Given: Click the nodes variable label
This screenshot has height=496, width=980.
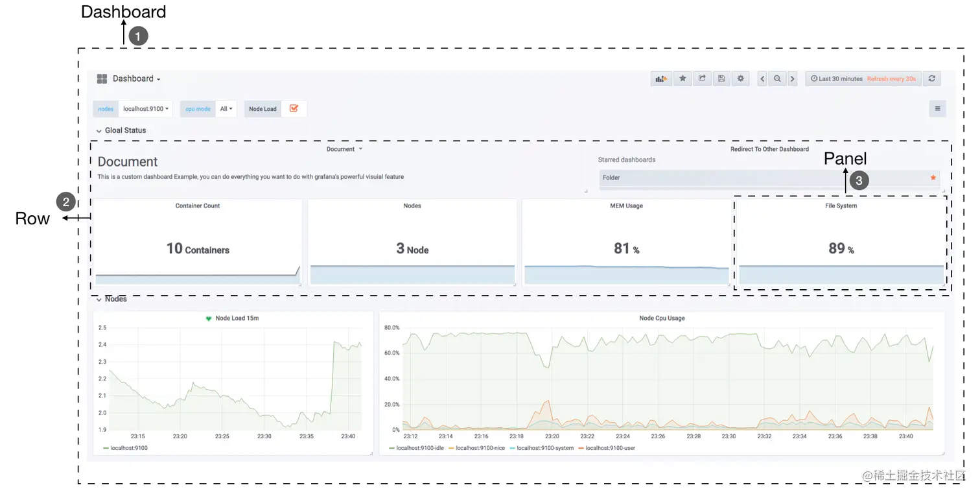Looking at the screenshot, I should [106, 109].
